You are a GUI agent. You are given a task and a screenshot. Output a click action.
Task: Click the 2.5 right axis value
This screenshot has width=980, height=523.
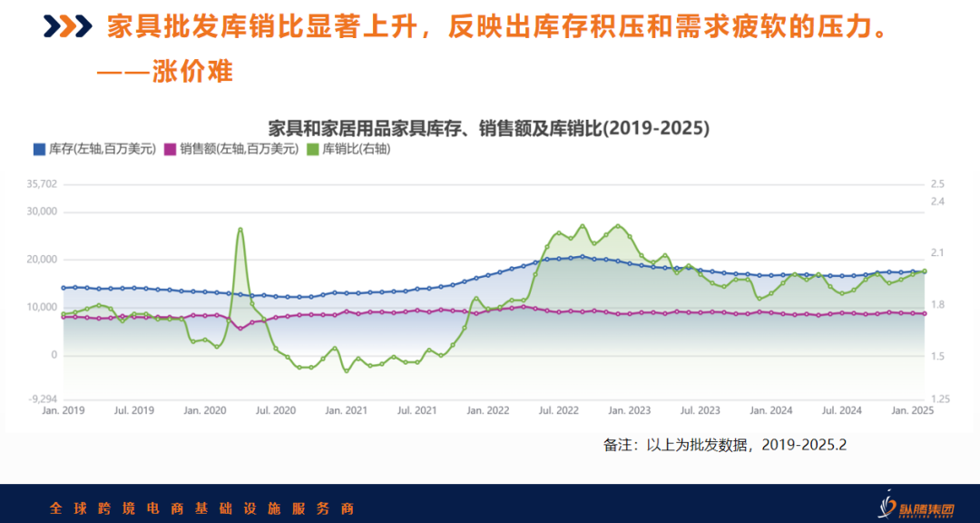pos(937,184)
